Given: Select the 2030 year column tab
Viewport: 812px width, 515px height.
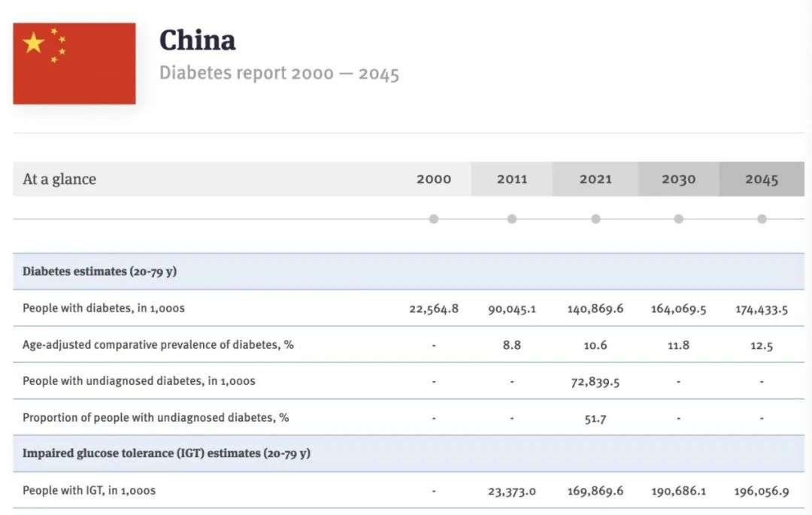Looking at the screenshot, I should pyautogui.click(x=678, y=179).
